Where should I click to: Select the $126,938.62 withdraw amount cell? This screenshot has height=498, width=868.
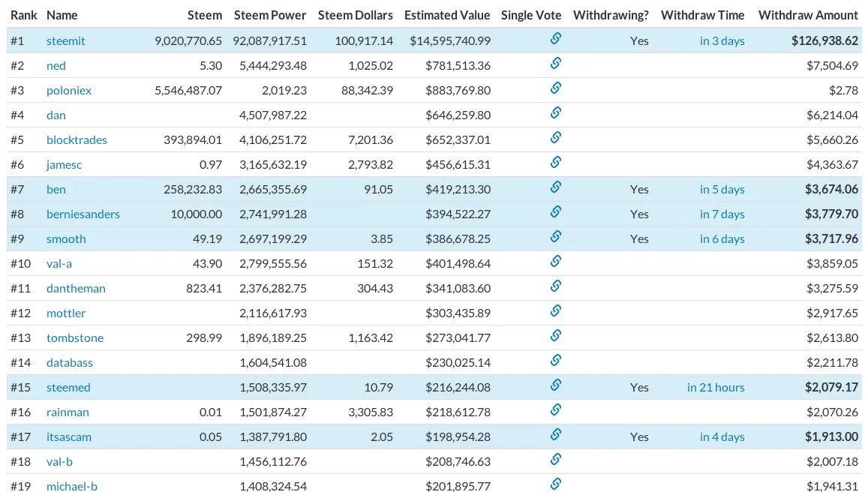(x=824, y=40)
